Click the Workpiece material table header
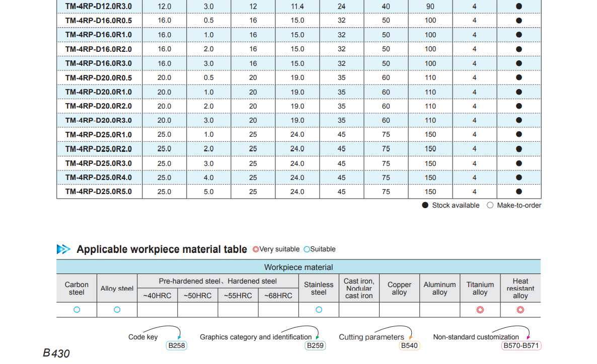Viewport: 597px width, 364px height. click(299, 267)
